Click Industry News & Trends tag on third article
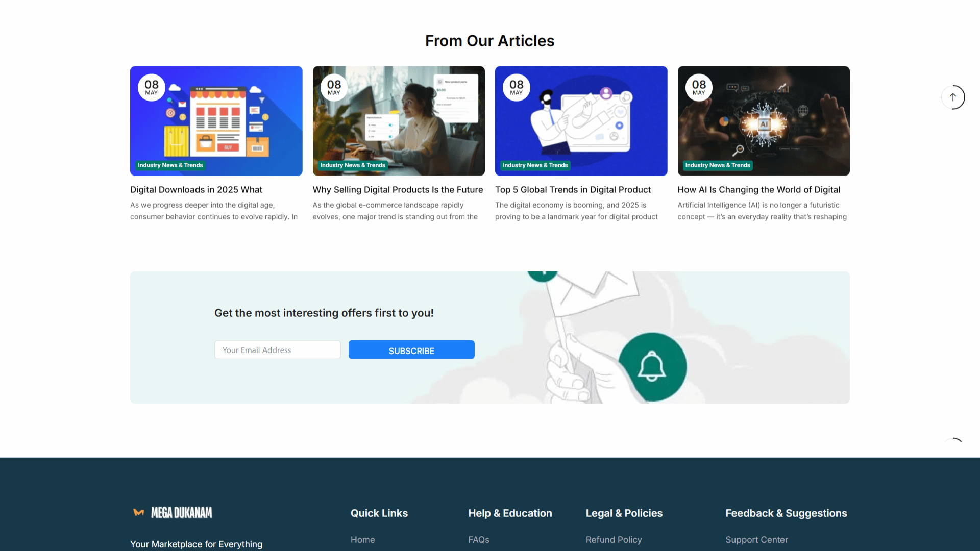 click(x=535, y=165)
